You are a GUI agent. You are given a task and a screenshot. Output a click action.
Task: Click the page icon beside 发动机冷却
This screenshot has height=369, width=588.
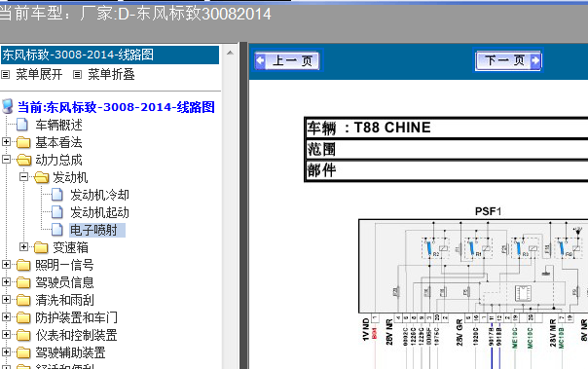(57, 195)
